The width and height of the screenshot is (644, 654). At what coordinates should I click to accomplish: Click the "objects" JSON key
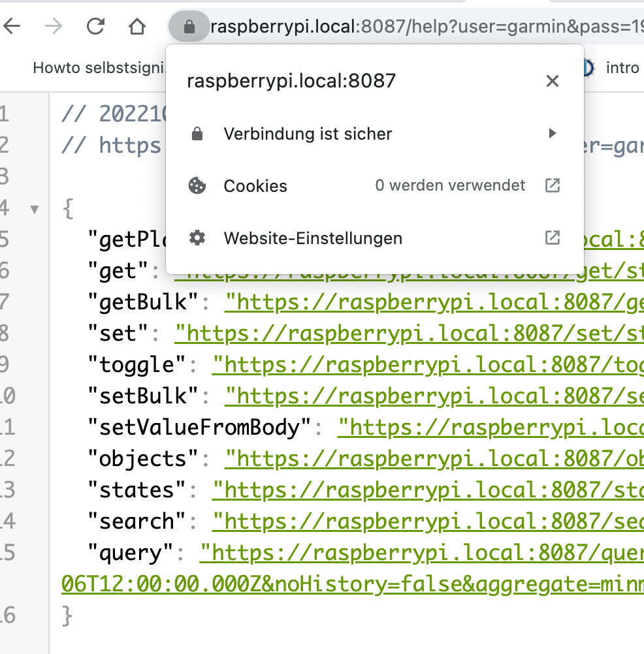(143, 458)
